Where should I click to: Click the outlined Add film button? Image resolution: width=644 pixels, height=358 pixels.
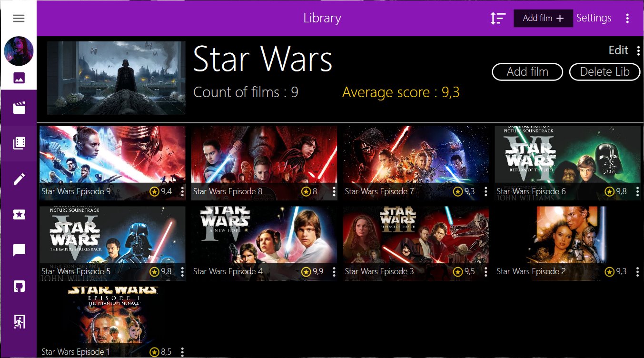(x=527, y=72)
